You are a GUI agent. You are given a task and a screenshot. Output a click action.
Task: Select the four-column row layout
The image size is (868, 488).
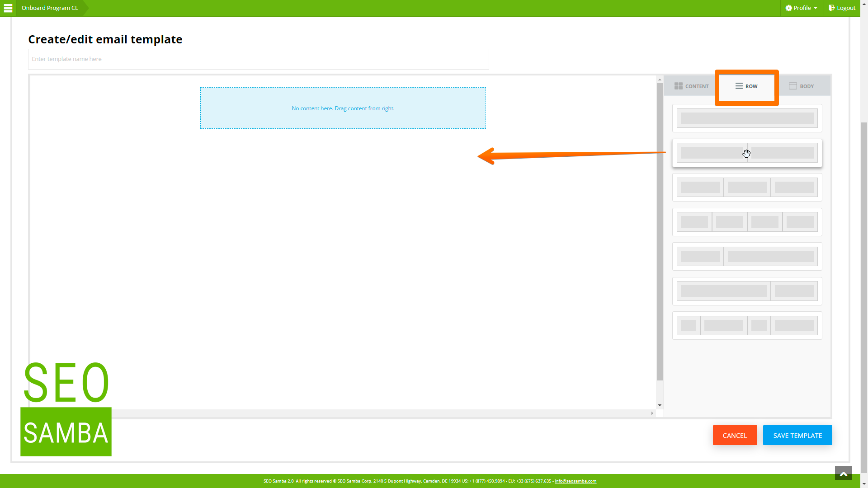click(747, 222)
